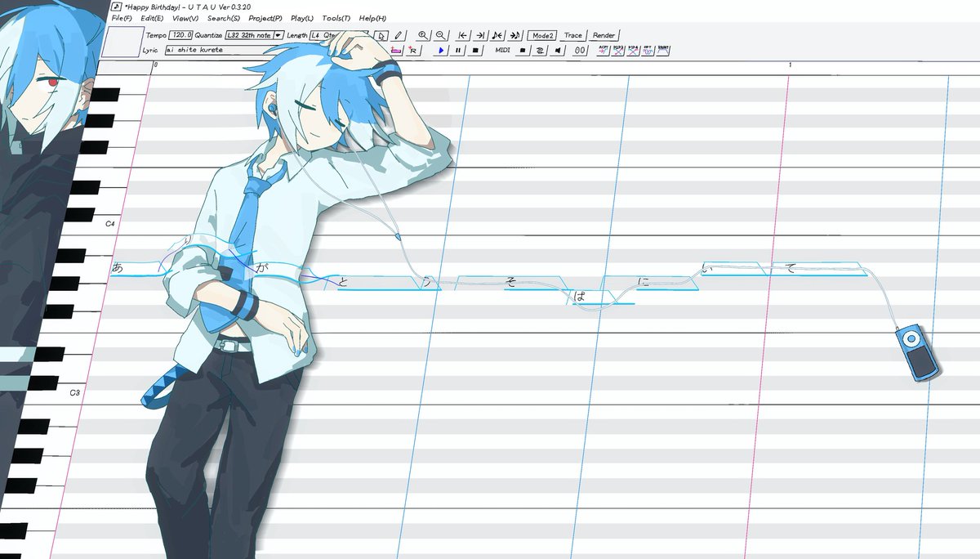
Task: Pause playback
Action: pos(458,50)
